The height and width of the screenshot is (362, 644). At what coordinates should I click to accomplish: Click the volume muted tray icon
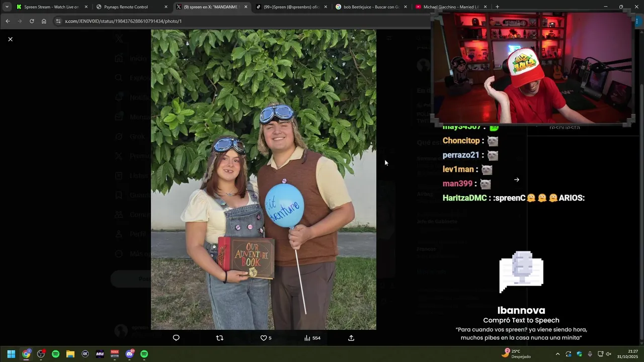(x=608, y=354)
